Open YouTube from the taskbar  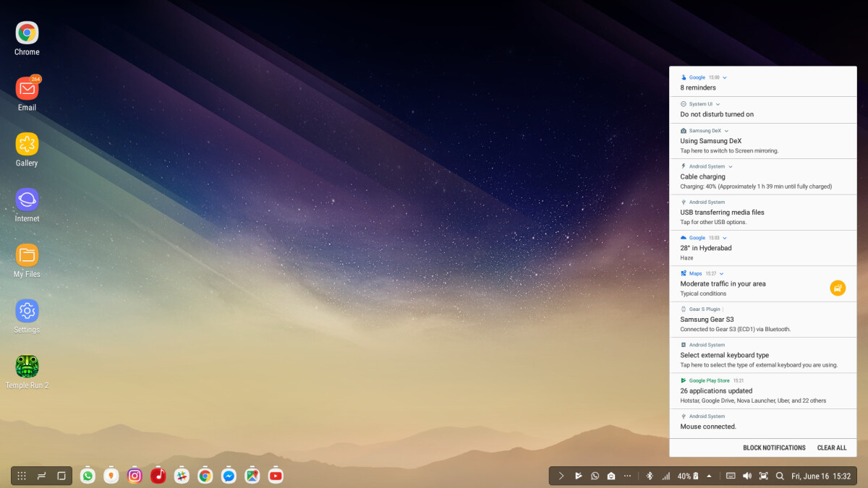point(276,476)
